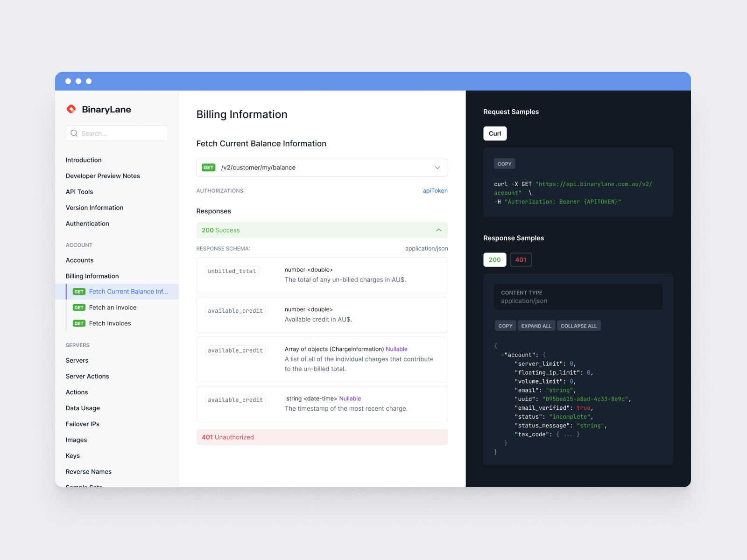Open the Keys section
Viewport: 747px width, 560px height.
coord(72,456)
